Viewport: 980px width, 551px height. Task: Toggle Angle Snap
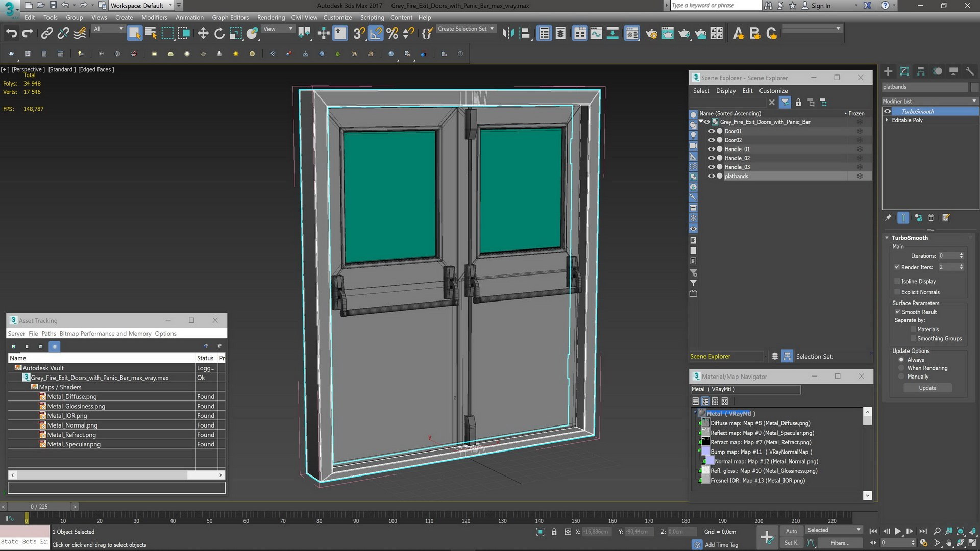[375, 34]
